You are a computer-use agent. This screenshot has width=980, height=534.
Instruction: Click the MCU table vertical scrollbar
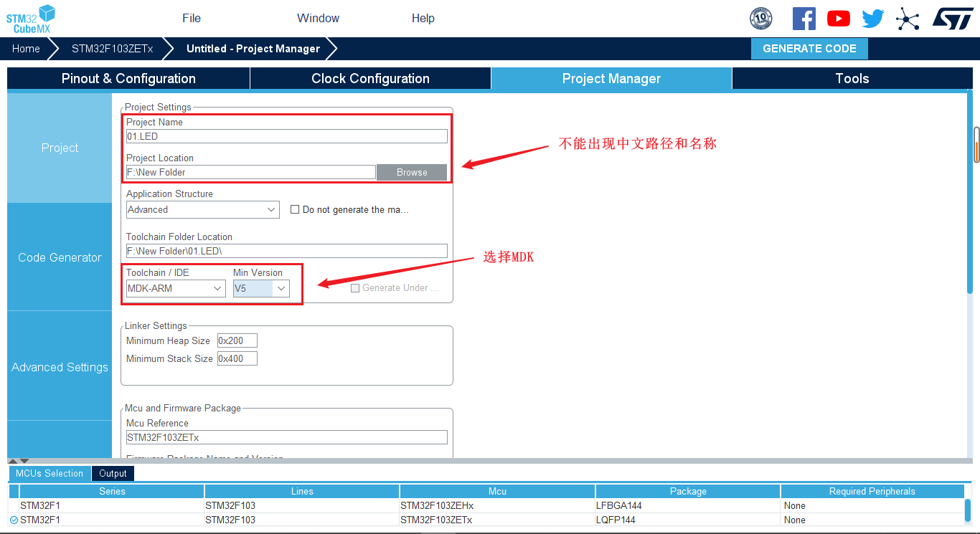(968, 511)
